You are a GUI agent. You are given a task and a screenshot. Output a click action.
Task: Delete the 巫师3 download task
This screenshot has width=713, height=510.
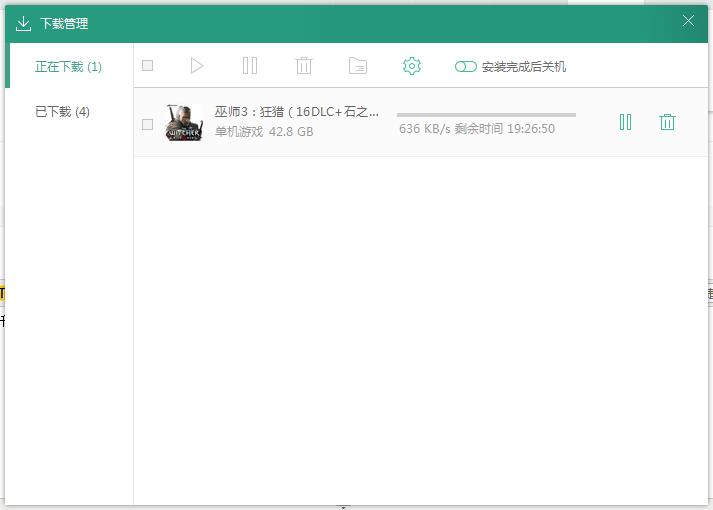[x=667, y=122]
